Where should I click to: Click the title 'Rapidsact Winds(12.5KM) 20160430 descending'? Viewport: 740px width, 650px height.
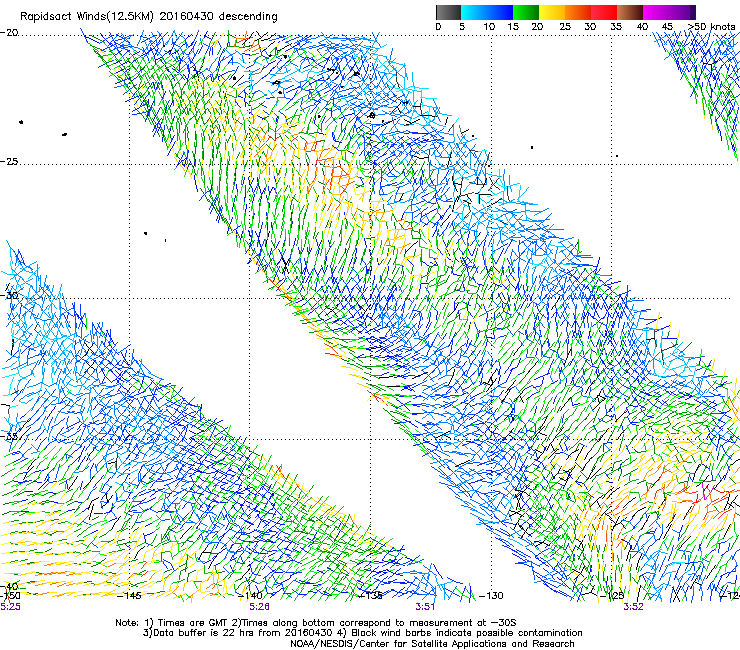click(149, 17)
